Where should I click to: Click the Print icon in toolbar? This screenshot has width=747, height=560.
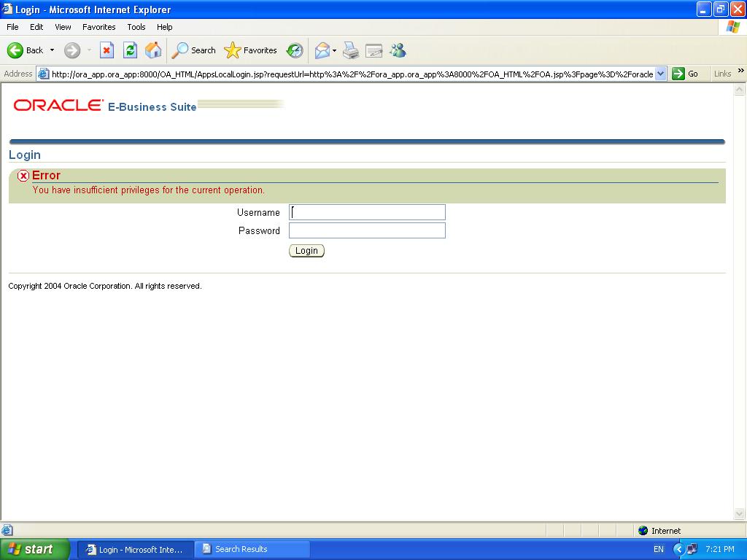(x=351, y=50)
